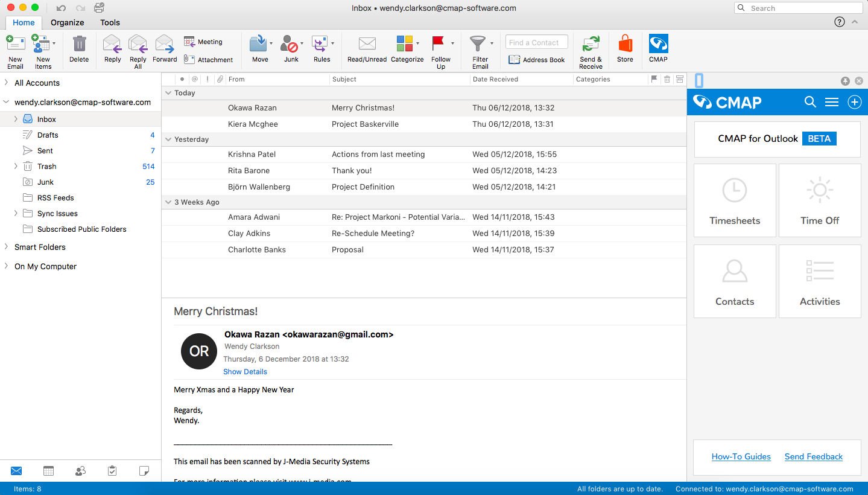Click the Find a Contact field
Viewport: 868px width, 495px height.
[537, 42]
